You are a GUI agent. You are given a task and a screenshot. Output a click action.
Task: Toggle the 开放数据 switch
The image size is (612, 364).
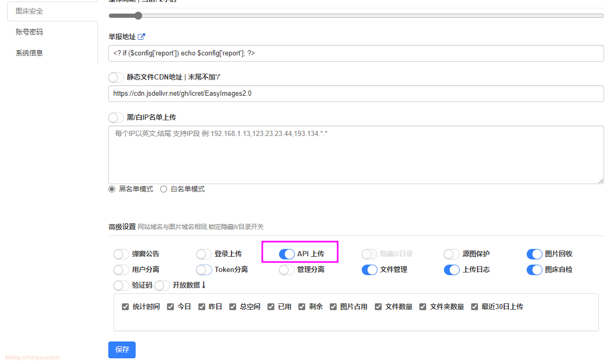(x=162, y=286)
